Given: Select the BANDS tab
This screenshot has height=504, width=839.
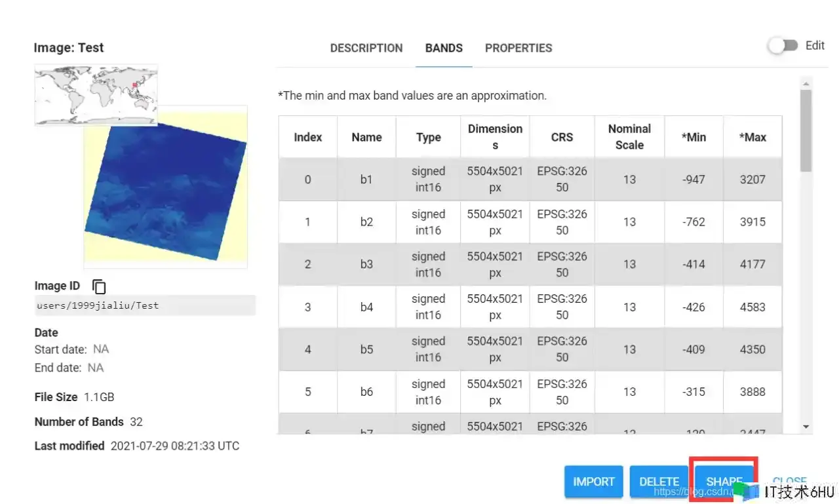Looking at the screenshot, I should point(444,48).
